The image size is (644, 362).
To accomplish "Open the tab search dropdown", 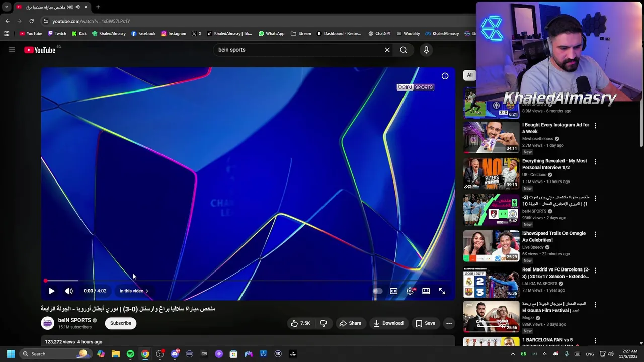I will (x=7, y=7).
